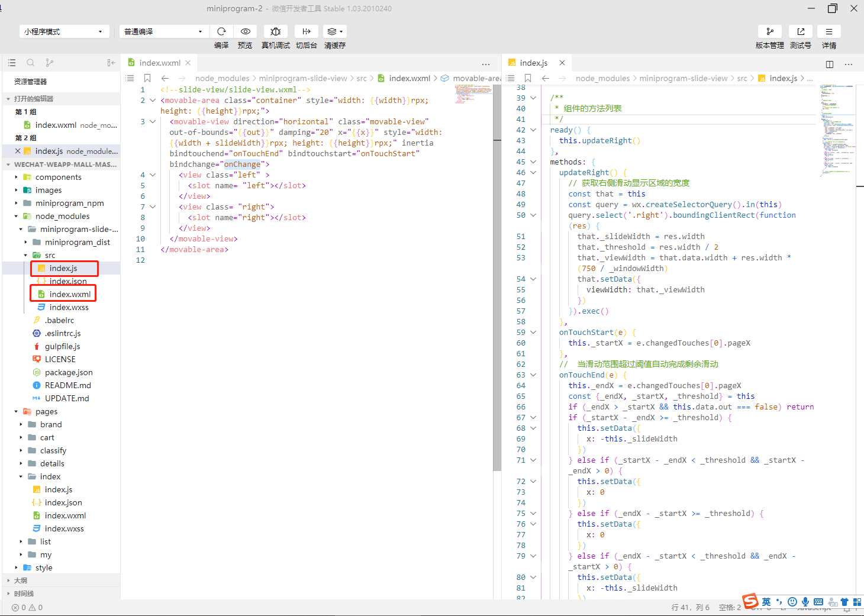
Task: Click the left editor vertical scrollbar
Action: 497,278
